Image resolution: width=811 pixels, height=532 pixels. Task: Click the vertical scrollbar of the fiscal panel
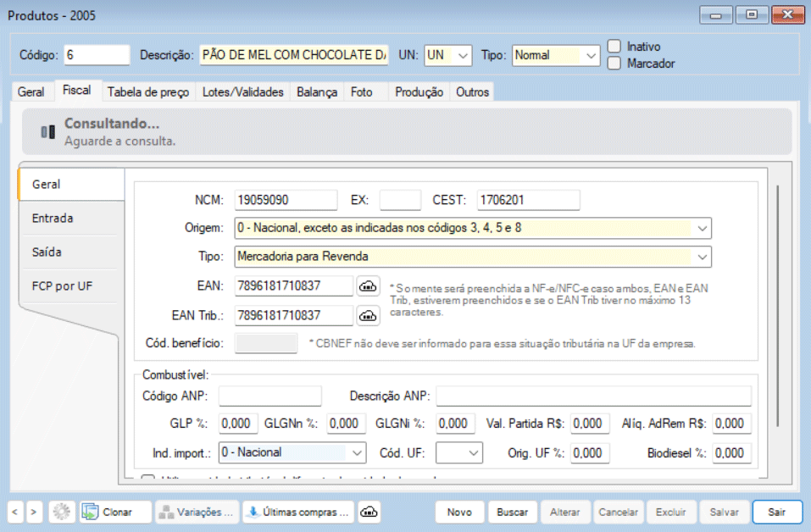(x=777, y=305)
